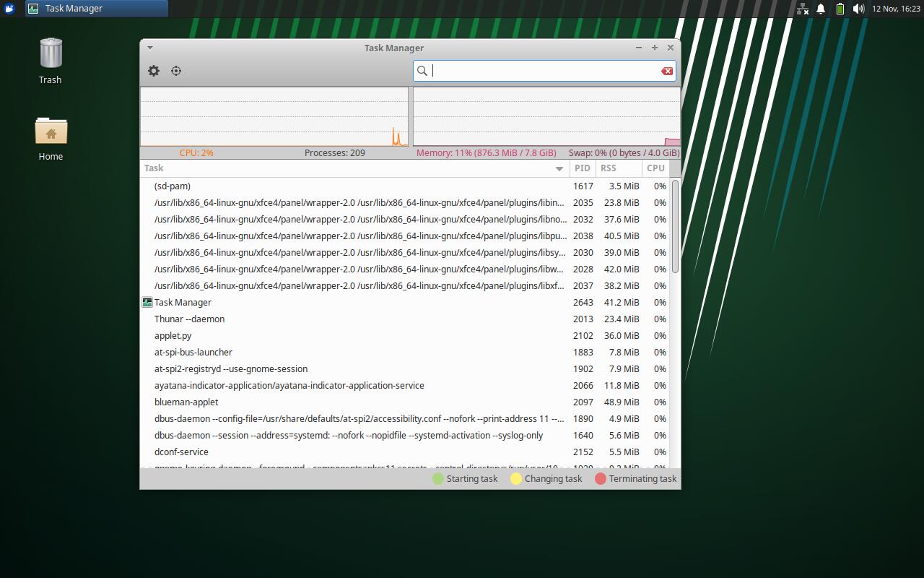Click the Changing task legend label
Viewport: 924px width, 578px height.
[553, 479]
